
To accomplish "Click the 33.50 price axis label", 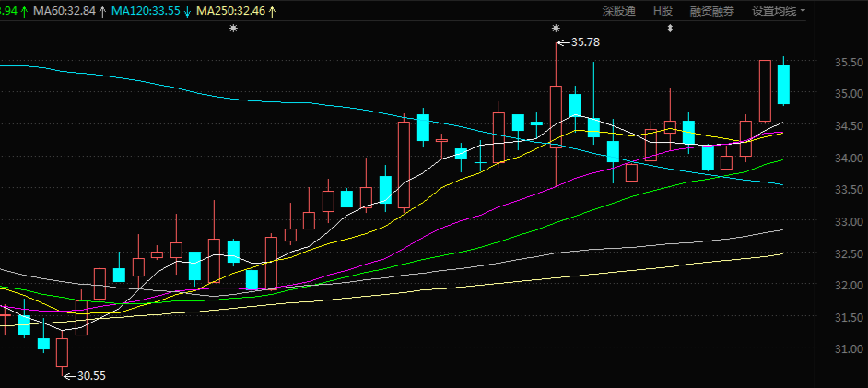I will pyautogui.click(x=849, y=190).
